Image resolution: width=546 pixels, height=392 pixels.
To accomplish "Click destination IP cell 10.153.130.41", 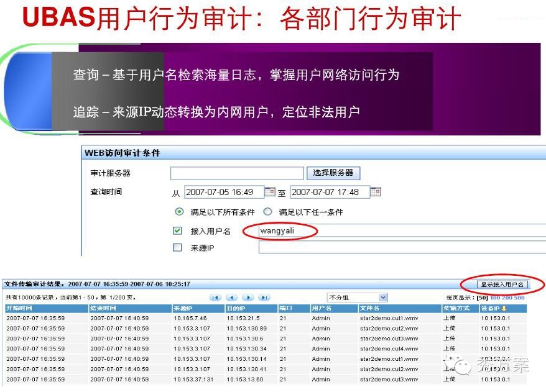I will tap(246, 369).
